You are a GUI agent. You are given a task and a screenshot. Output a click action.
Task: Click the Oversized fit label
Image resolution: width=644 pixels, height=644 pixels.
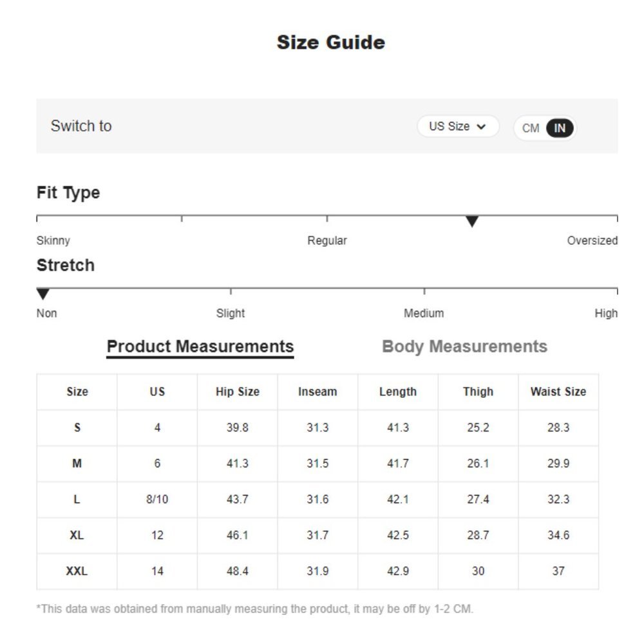click(x=592, y=241)
